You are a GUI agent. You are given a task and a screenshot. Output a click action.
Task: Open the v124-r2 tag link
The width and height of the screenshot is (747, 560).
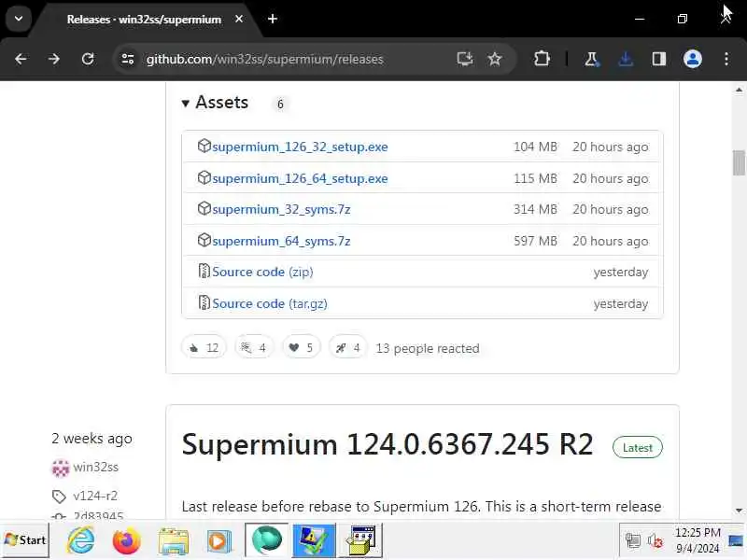[x=95, y=496]
